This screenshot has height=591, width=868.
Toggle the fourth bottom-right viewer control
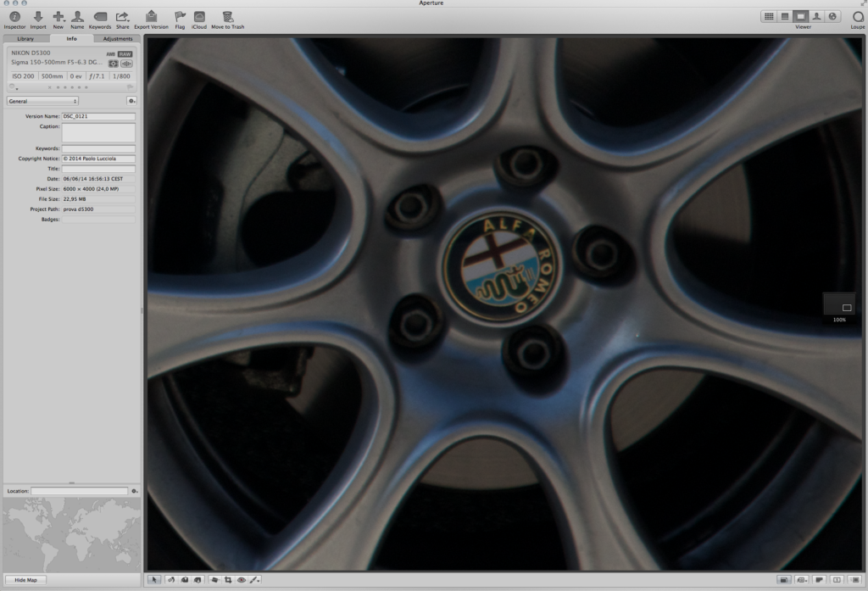pyautogui.click(x=837, y=580)
